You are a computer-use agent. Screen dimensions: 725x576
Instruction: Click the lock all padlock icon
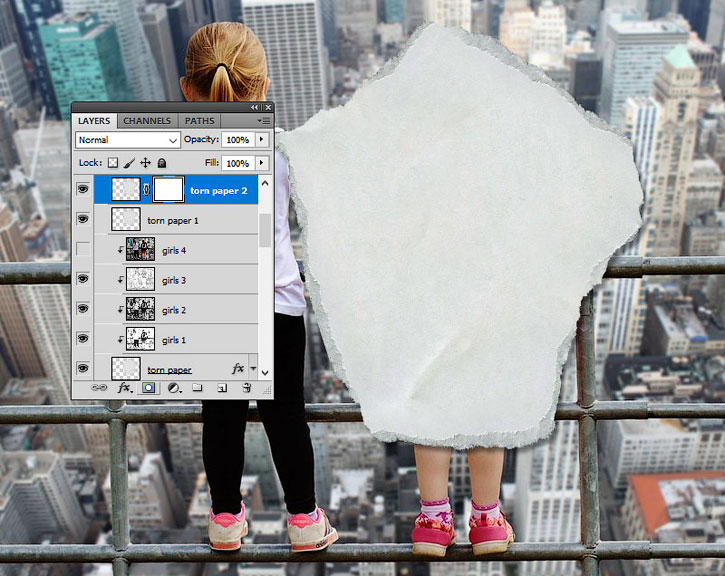click(162, 163)
